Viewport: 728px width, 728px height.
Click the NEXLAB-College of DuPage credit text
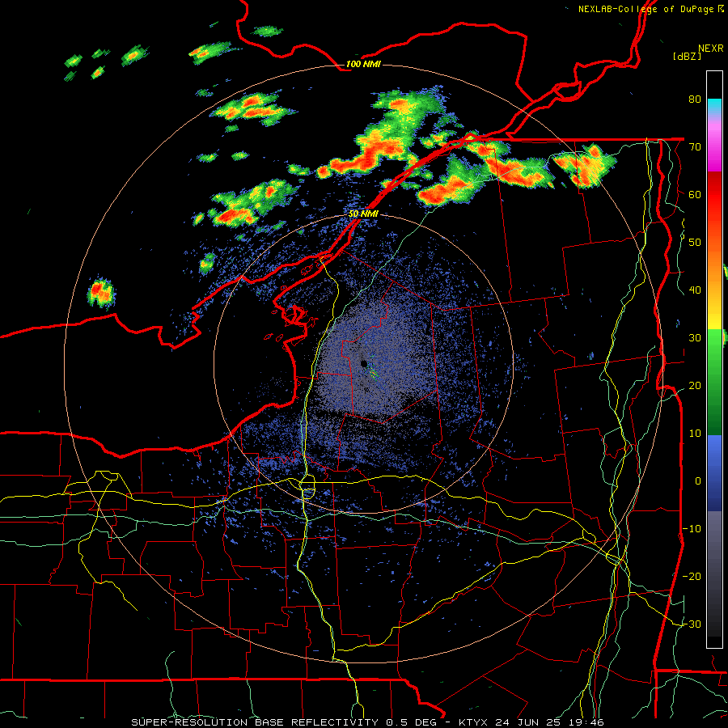[x=648, y=9]
